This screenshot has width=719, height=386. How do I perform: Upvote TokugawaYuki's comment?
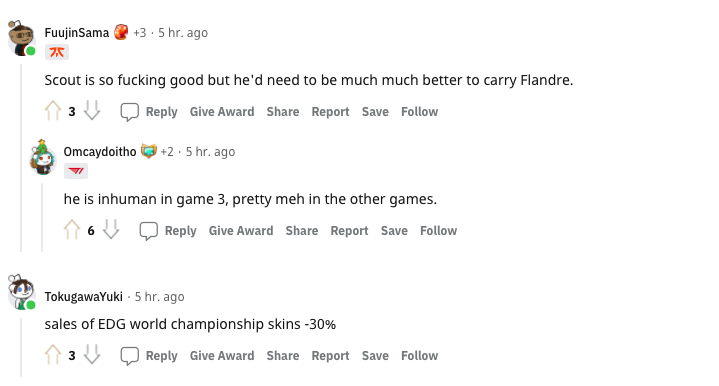pyautogui.click(x=53, y=355)
